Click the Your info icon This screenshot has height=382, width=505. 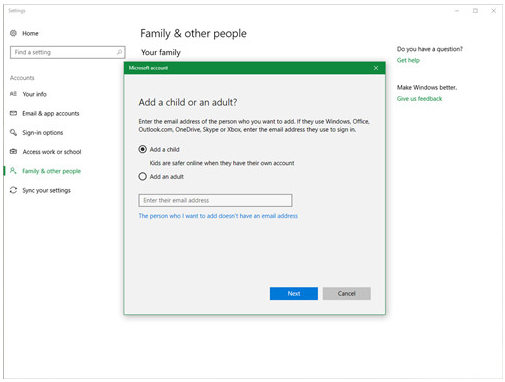(13, 94)
